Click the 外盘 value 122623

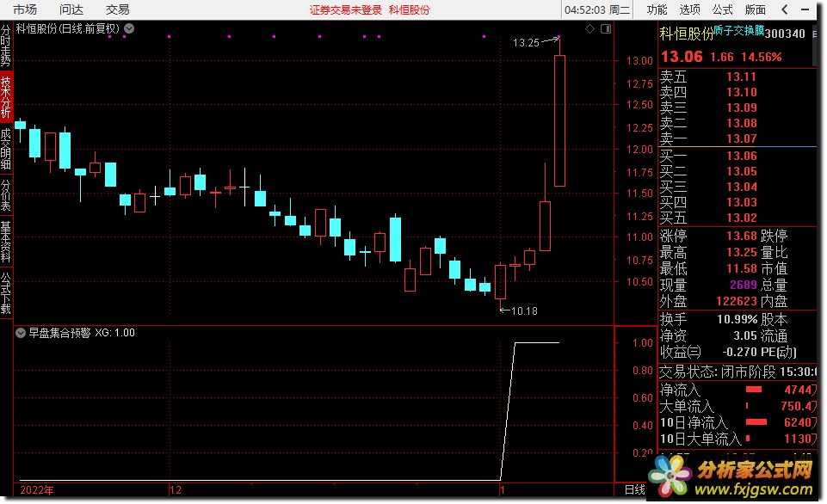(x=737, y=301)
